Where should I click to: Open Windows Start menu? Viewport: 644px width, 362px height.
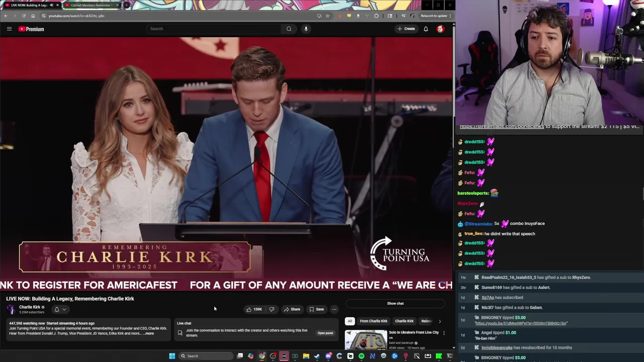tap(172, 356)
